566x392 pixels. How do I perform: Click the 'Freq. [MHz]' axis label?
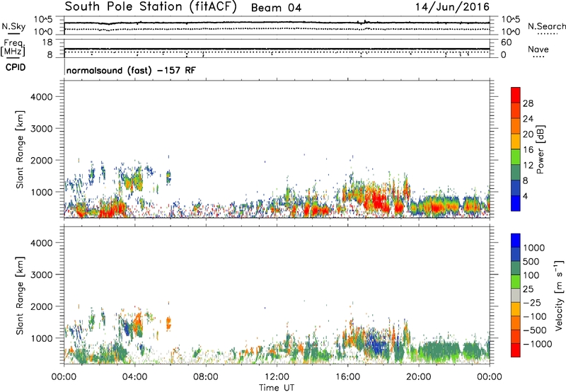point(13,47)
